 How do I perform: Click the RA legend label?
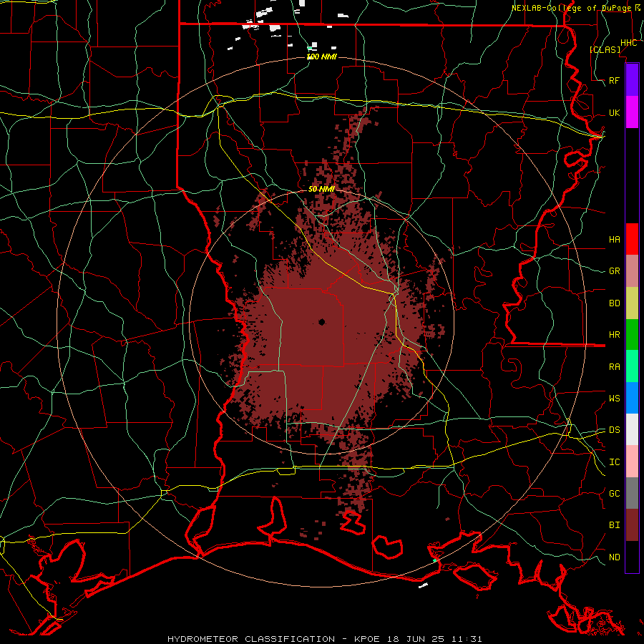(x=615, y=367)
